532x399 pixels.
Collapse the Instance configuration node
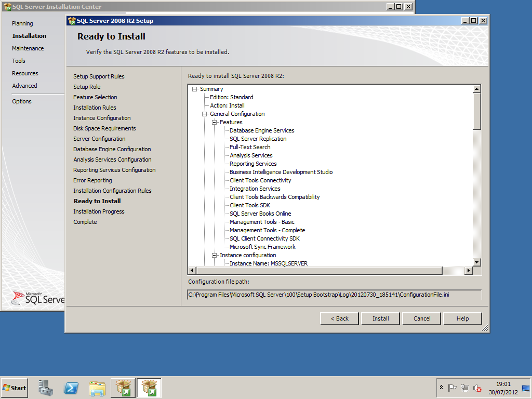coord(214,255)
